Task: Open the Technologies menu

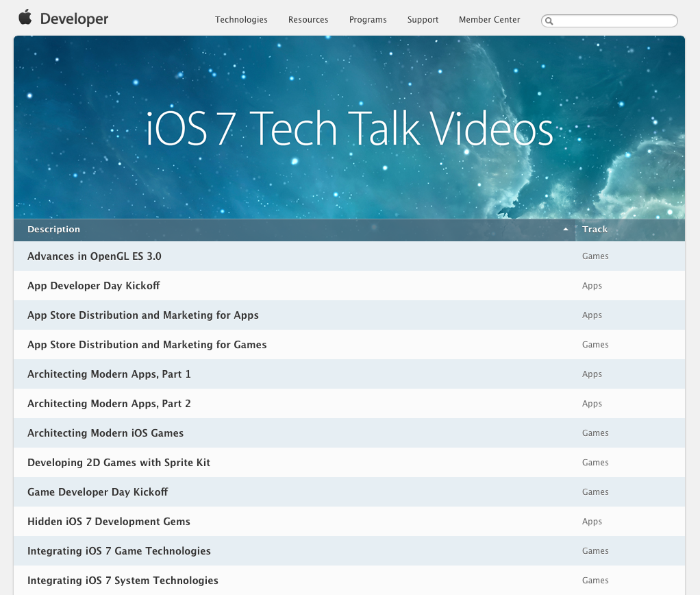Action: (241, 20)
